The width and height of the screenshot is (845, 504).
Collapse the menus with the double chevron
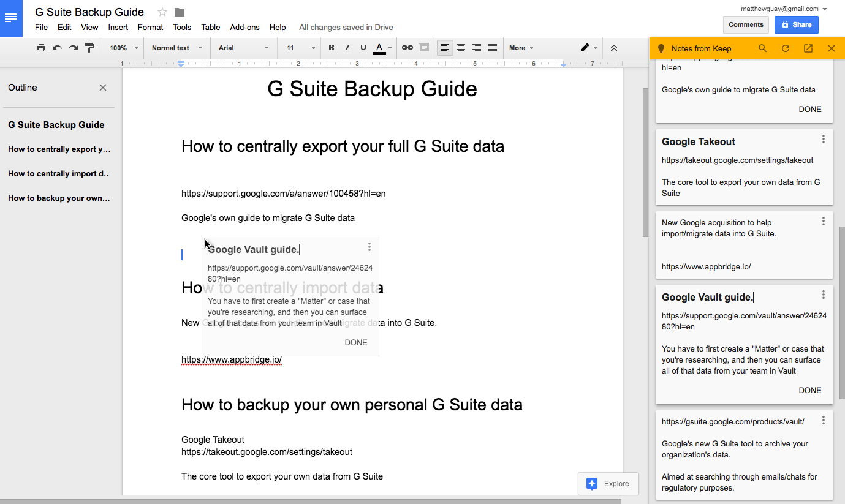click(614, 48)
